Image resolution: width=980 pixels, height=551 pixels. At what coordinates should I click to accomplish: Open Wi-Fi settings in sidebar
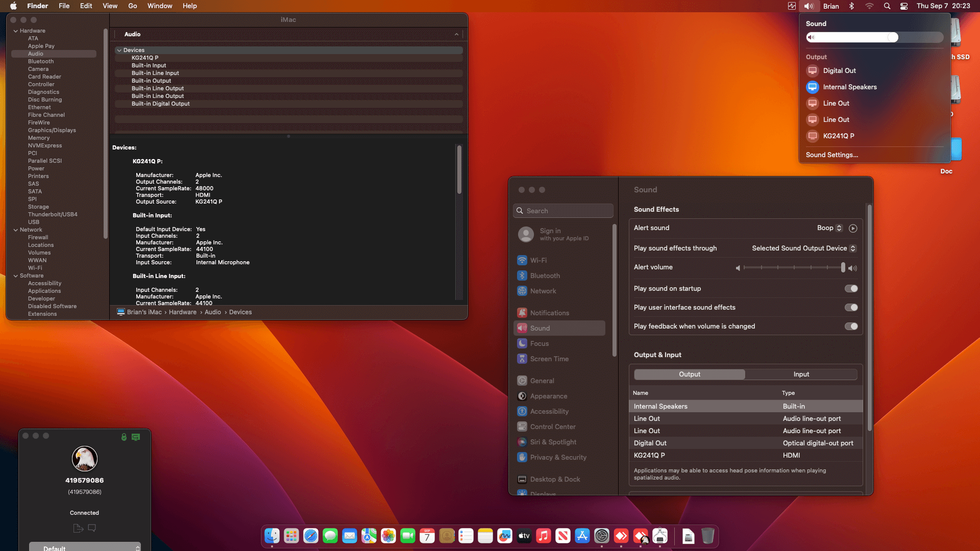538,260
